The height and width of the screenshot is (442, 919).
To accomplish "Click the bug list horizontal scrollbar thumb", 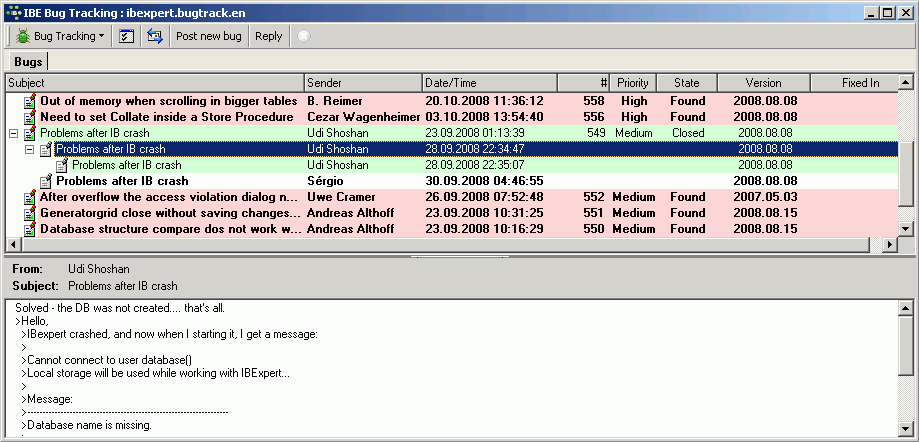I will pyautogui.click(x=445, y=244).
